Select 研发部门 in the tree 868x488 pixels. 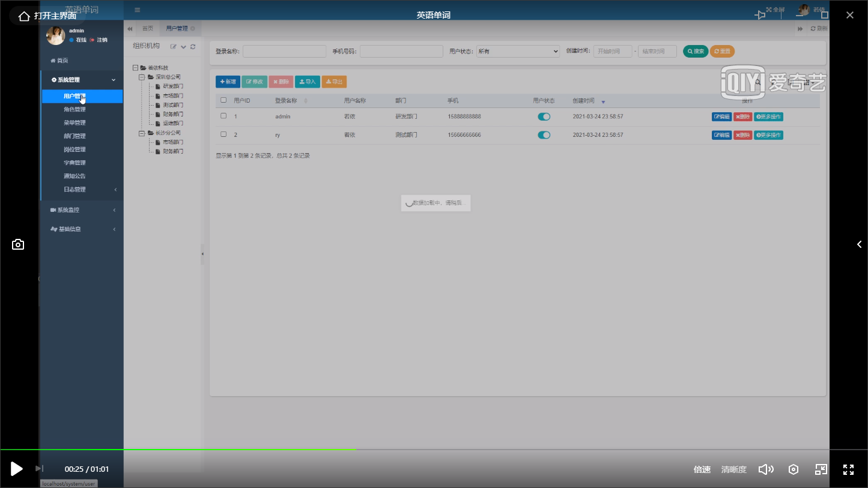click(x=173, y=86)
